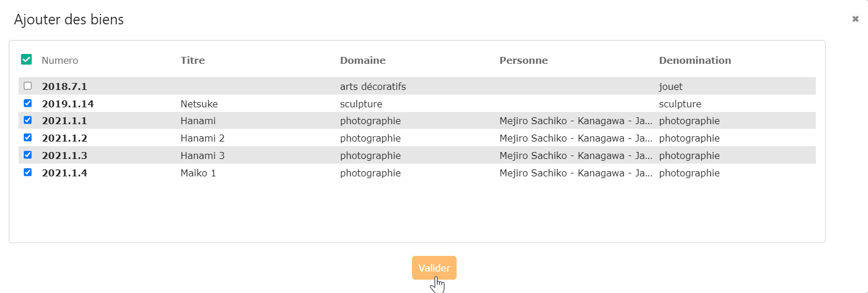The image size is (868, 293).
Task: Uncheck the box for item 2021.1.2
Action: [27, 138]
